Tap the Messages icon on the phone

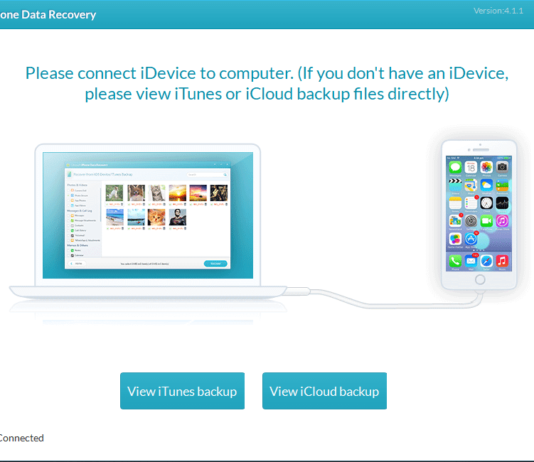coord(455,167)
